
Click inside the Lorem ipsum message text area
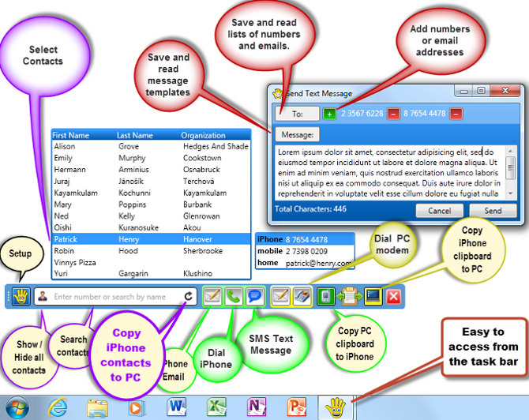coord(390,172)
